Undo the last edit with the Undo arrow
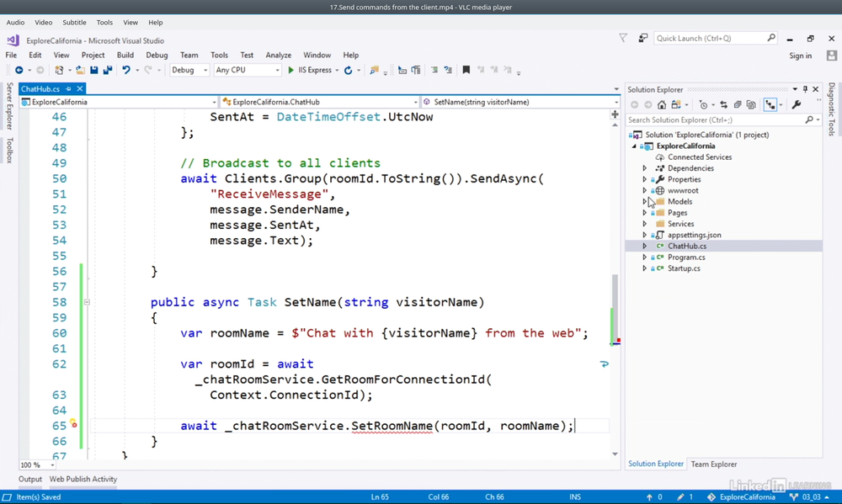The width and height of the screenshot is (842, 504). tap(126, 71)
